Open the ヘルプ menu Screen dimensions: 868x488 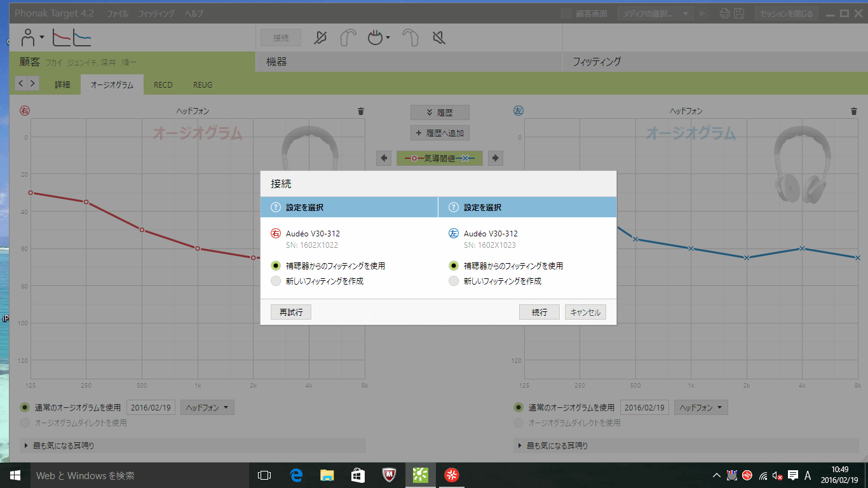coord(194,13)
